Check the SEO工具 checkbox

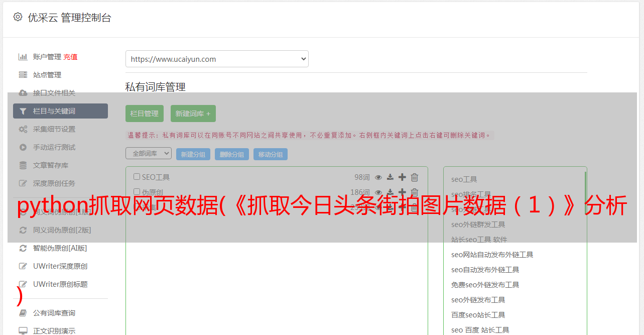coord(137,177)
